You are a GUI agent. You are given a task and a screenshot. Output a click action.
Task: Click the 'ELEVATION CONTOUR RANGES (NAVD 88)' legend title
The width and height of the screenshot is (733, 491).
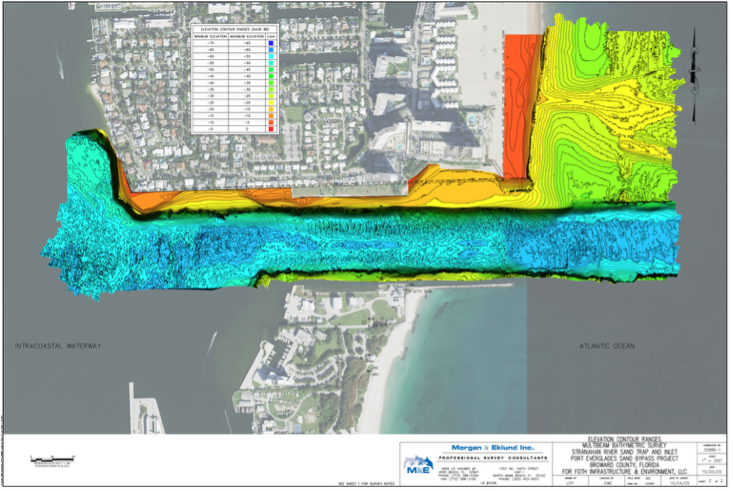pos(234,29)
